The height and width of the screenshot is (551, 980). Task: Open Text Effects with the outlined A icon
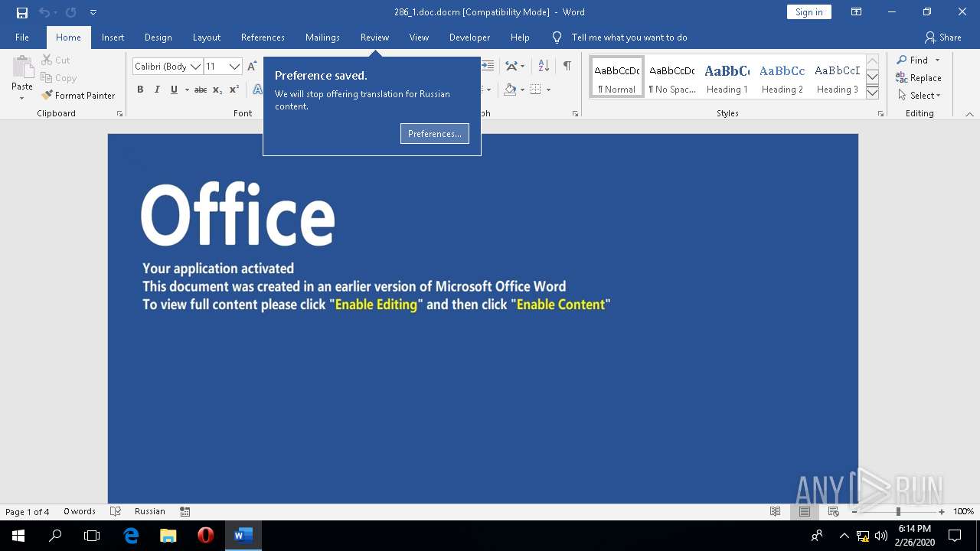[x=257, y=90]
